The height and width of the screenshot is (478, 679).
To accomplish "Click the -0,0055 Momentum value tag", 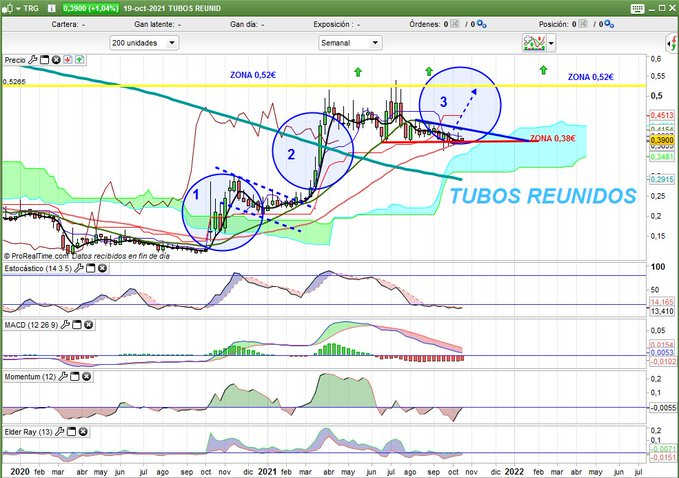I will (663, 407).
